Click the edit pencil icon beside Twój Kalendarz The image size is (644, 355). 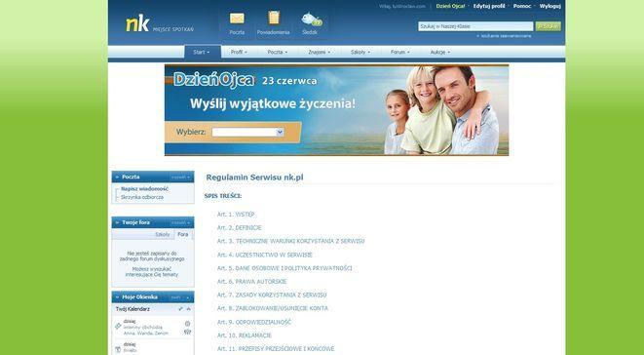[x=180, y=309]
